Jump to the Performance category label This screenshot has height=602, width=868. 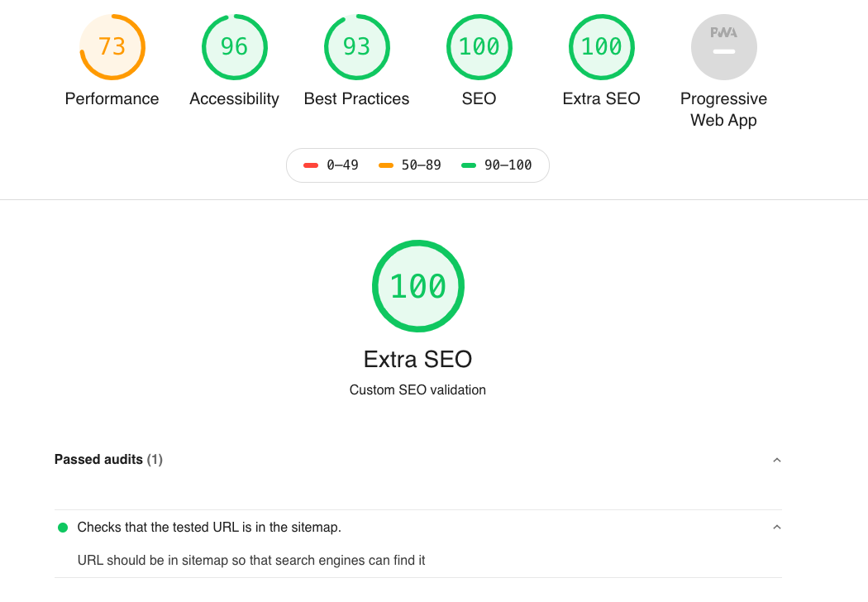pyautogui.click(x=112, y=99)
